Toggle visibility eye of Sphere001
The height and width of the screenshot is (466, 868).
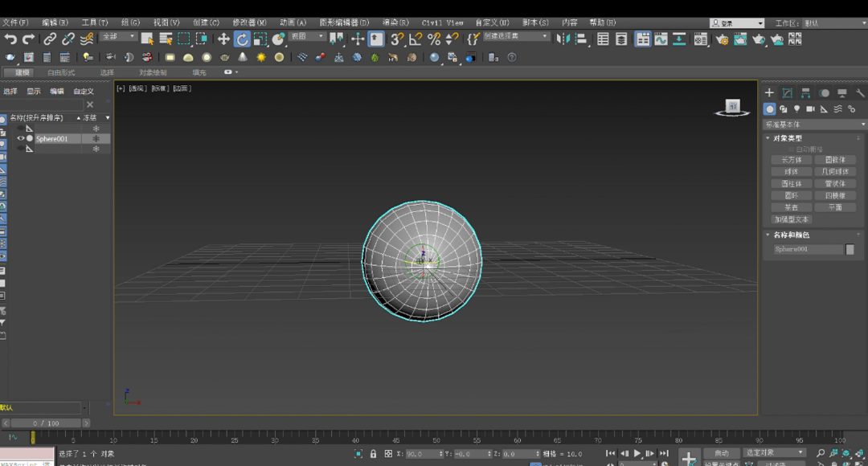(21, 138)
